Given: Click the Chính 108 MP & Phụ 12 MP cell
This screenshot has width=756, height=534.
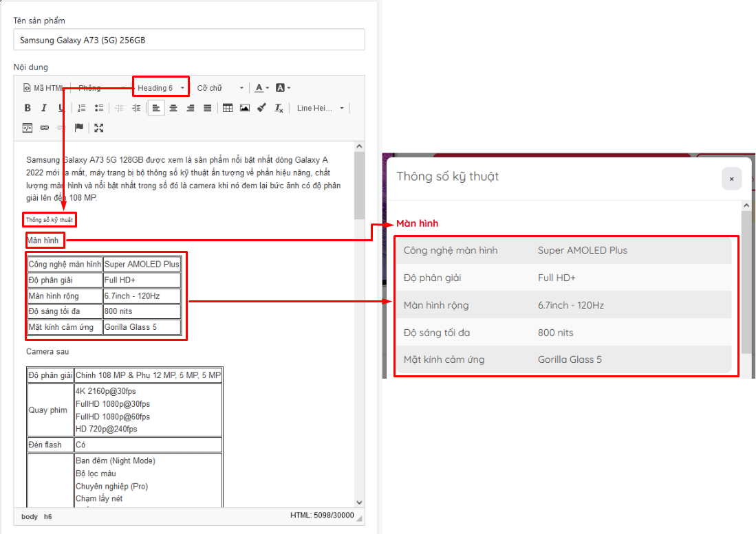Looking at the screenshot, I should coord(148,375).
